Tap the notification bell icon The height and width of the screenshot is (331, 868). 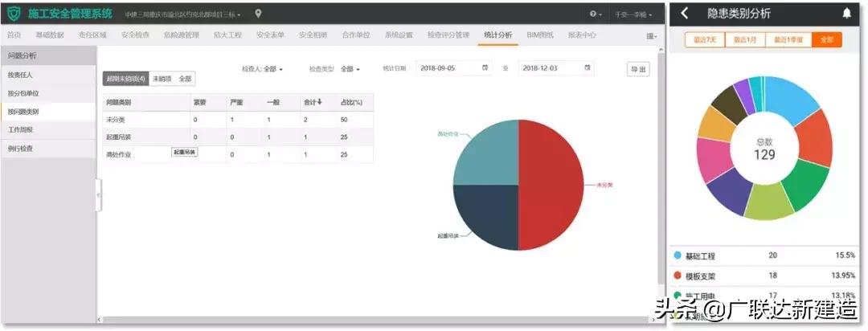tap(846, 14)
